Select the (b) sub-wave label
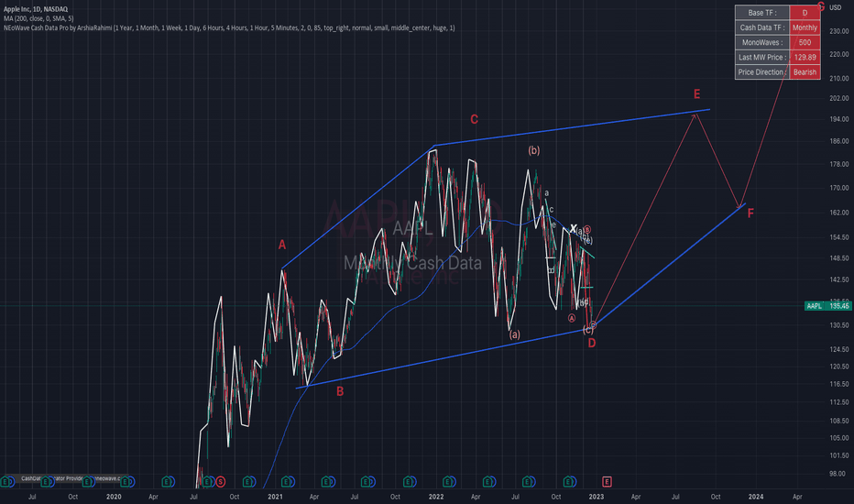 tap(533, 150)
